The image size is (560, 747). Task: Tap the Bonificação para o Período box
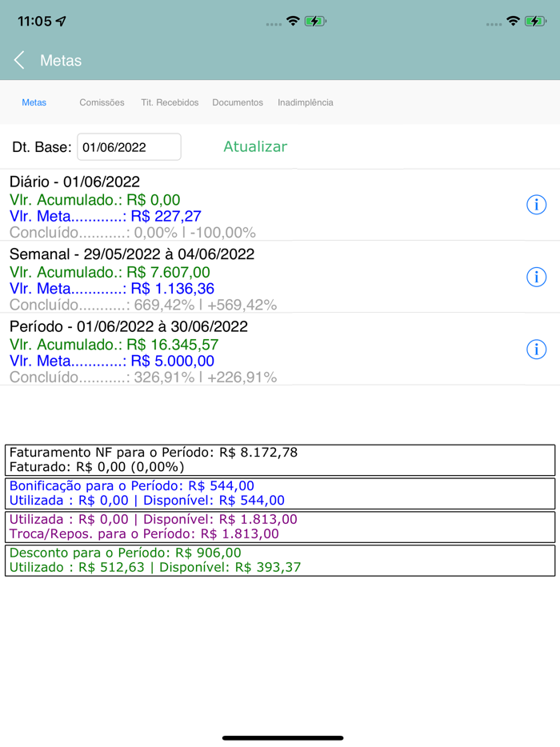coord(280,493)
